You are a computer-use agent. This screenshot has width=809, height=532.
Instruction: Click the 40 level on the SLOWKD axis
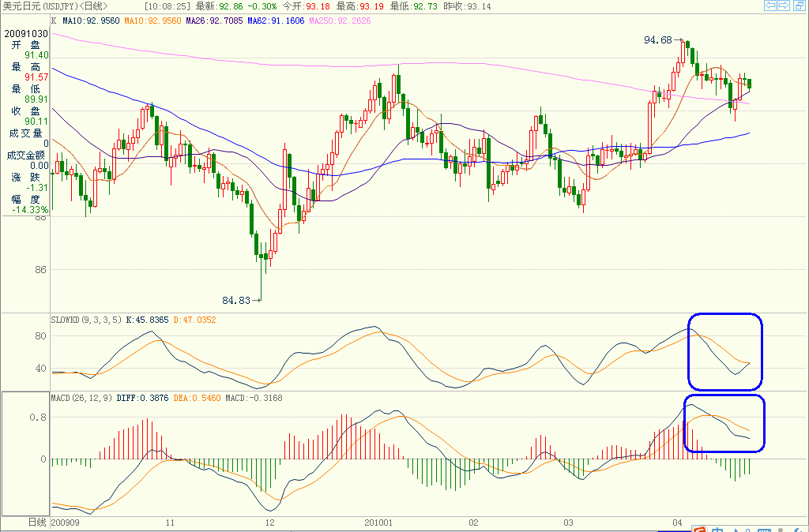coord(40,368)
